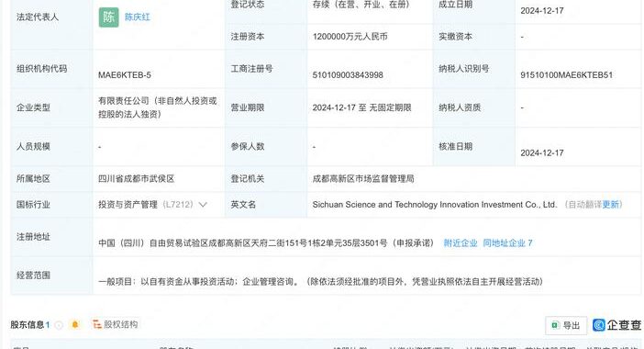The width and height of the screenshot is (644, 349).
Task: Click the 人员规模 label cell
Action: pos(51,146)
